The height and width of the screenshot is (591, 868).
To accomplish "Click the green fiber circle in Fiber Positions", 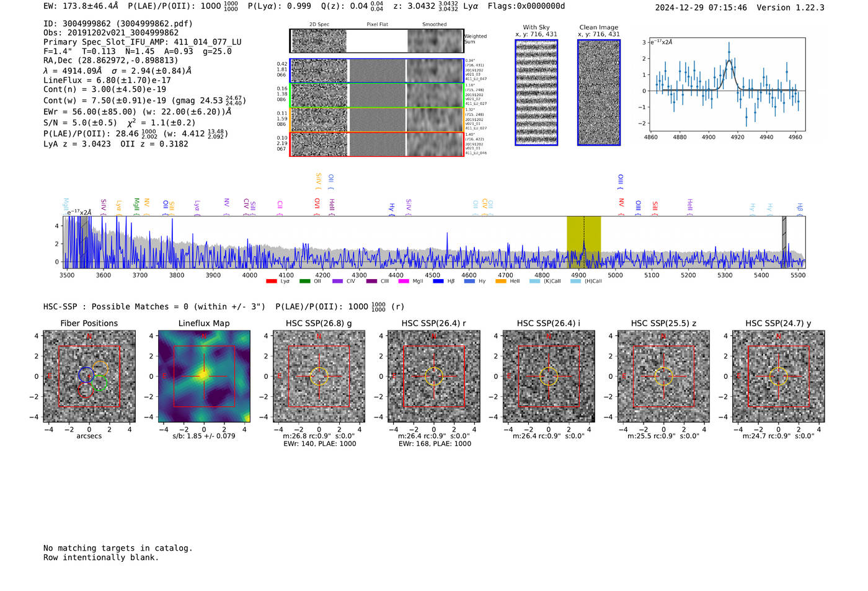I will 99,383.
